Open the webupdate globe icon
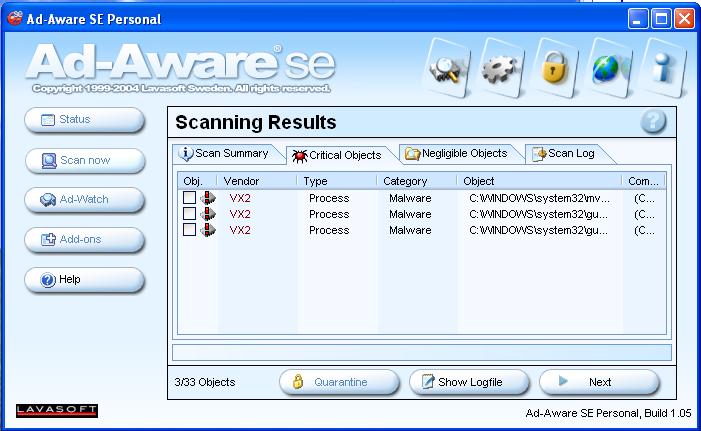The height and width of the screenshot is (431, 701). point(609,68)
